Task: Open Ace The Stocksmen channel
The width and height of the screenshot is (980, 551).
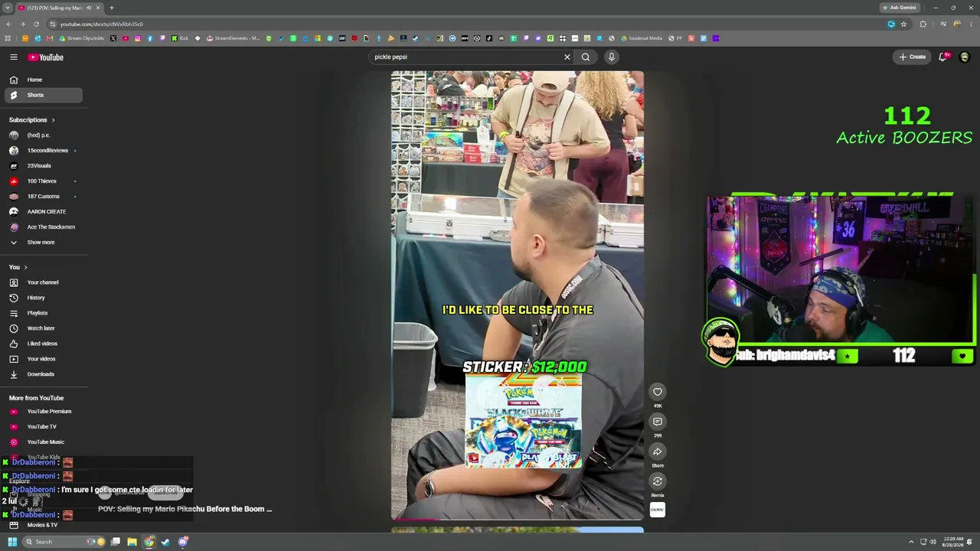Action: click(42, 227)
